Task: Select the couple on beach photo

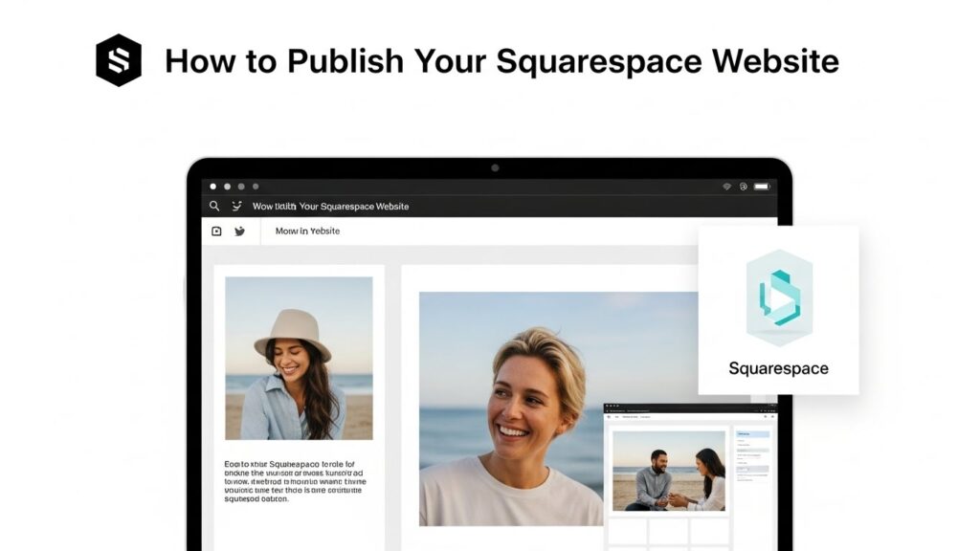Action: coord(668,471)
